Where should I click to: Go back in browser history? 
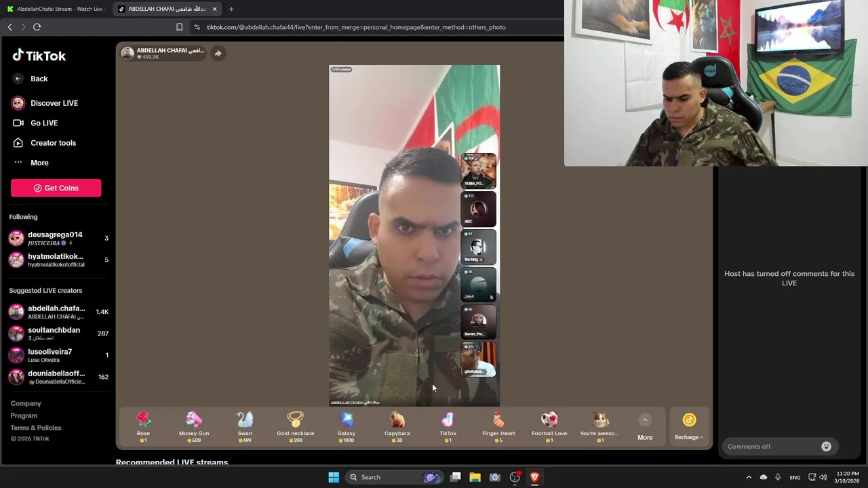(10, 27)
